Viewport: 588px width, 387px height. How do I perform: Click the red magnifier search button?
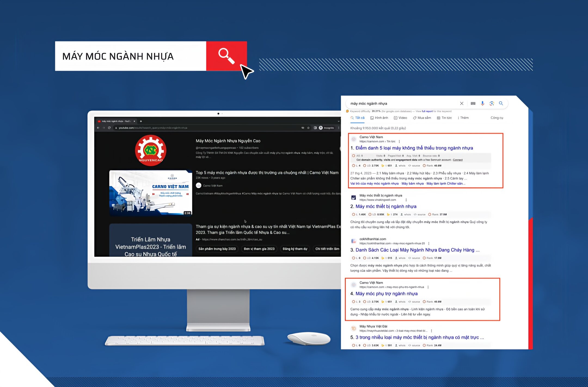[x=226, y=56]
